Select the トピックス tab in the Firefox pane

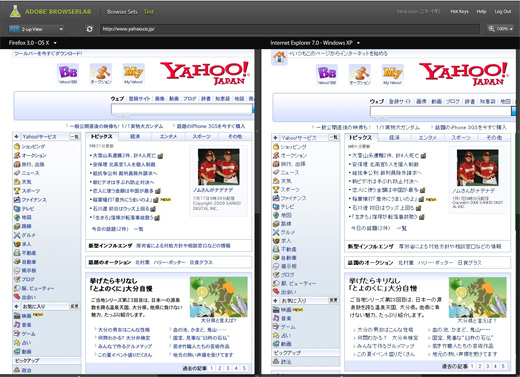point(102,137)
